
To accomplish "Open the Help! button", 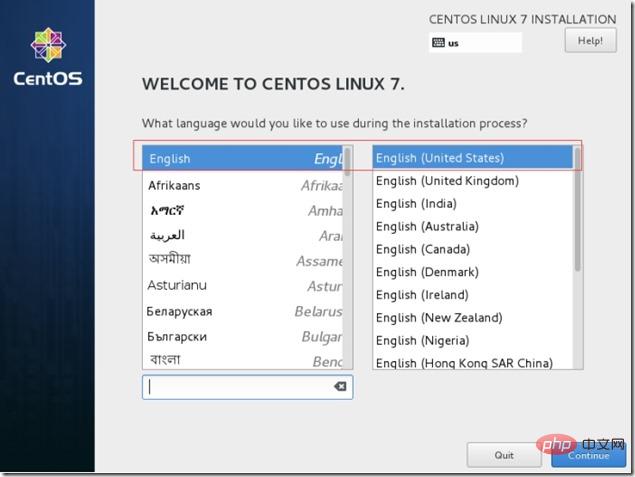I will tap(590, 40).
